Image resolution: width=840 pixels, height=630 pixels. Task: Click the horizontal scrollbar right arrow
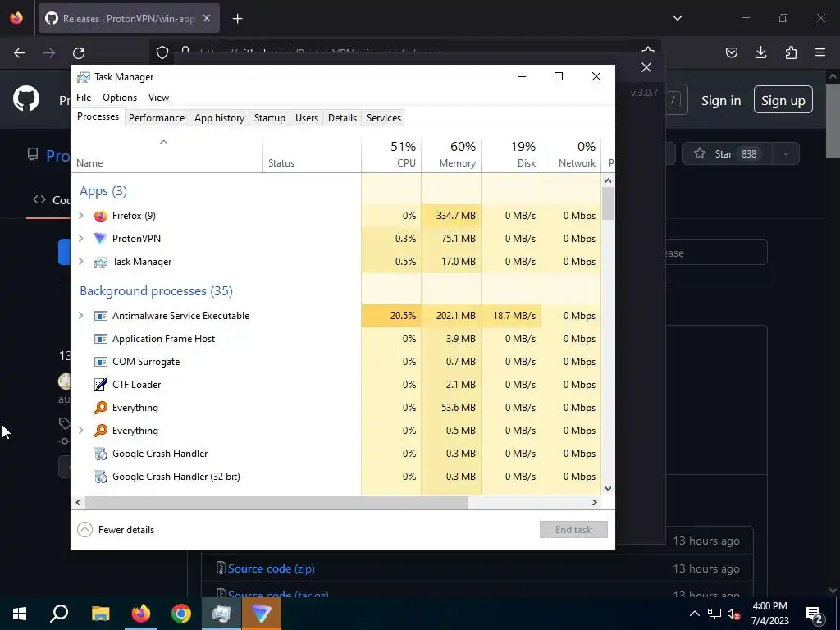click(594, 503)
